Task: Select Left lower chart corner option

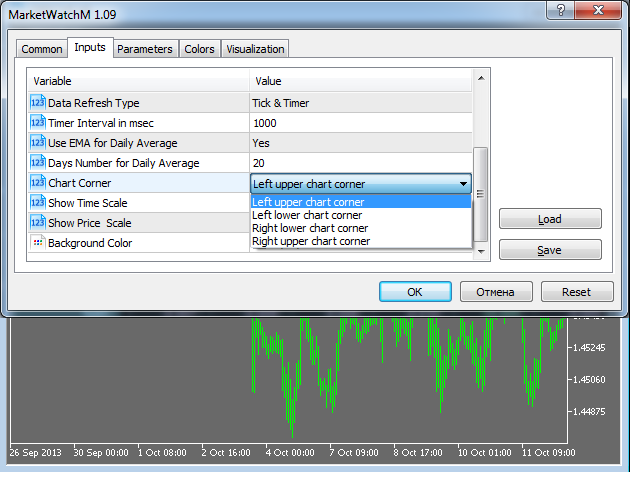Action: pos(307,215)
